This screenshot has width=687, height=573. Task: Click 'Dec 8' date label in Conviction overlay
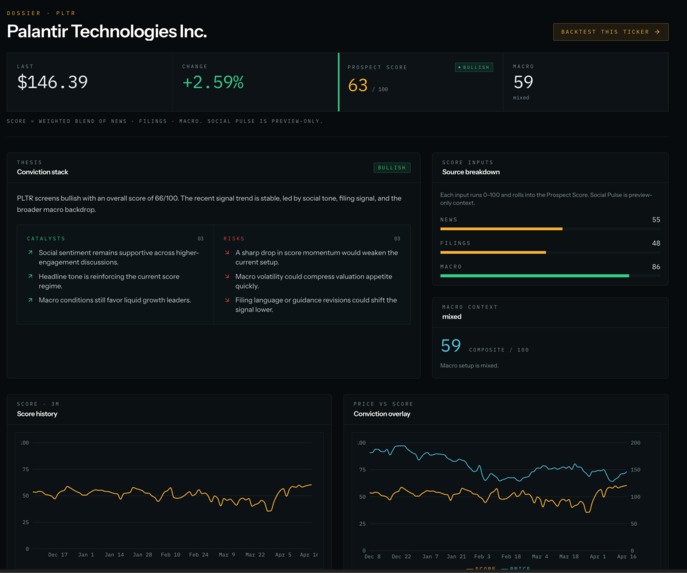point(372,556)
